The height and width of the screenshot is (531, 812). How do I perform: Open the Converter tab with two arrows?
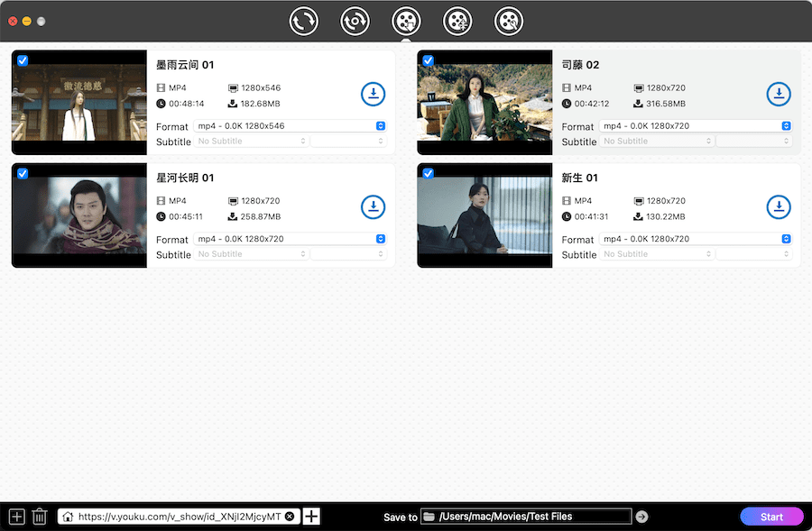point(303,22)
